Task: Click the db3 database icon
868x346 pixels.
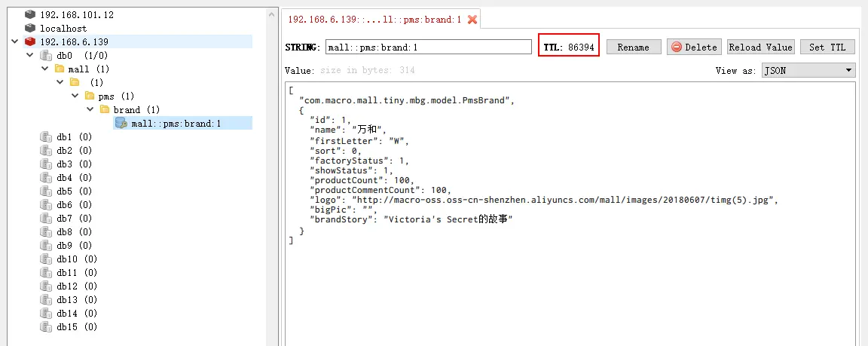Action: pyautogui.click(x=46, y=164)
